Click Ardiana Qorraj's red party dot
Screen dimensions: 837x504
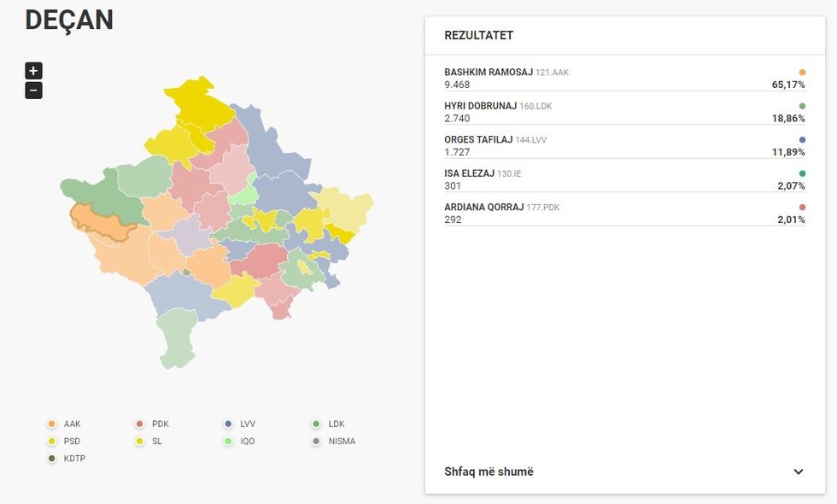pos(802,208)
